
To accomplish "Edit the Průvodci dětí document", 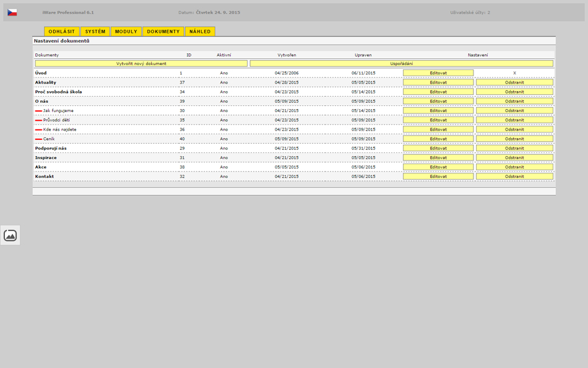I will coord(438,120).
